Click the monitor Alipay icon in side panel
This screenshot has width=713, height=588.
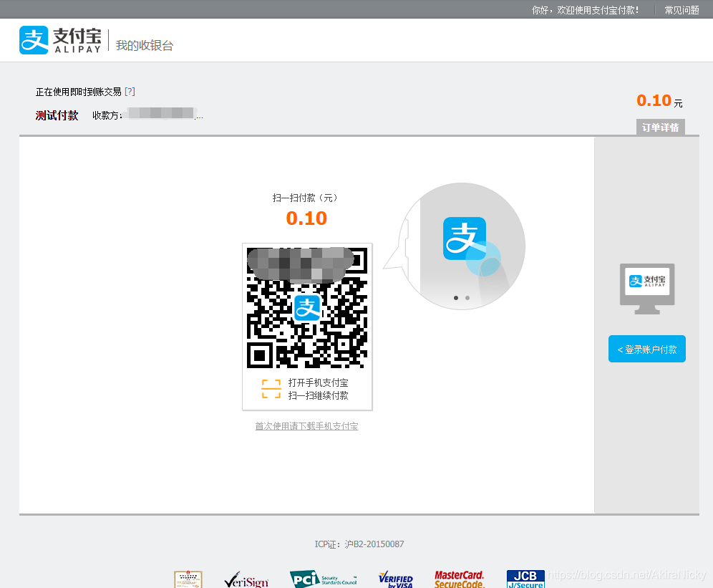(647, 289)
